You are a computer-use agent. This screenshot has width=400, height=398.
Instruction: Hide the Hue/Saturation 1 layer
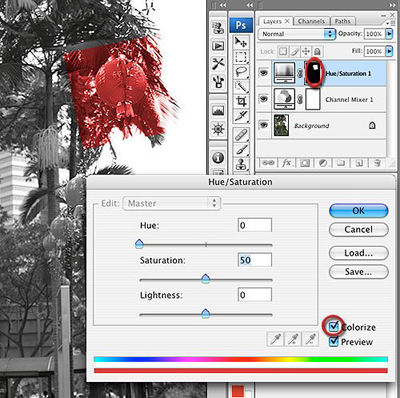pyautogui.click(x=264, y=72)
